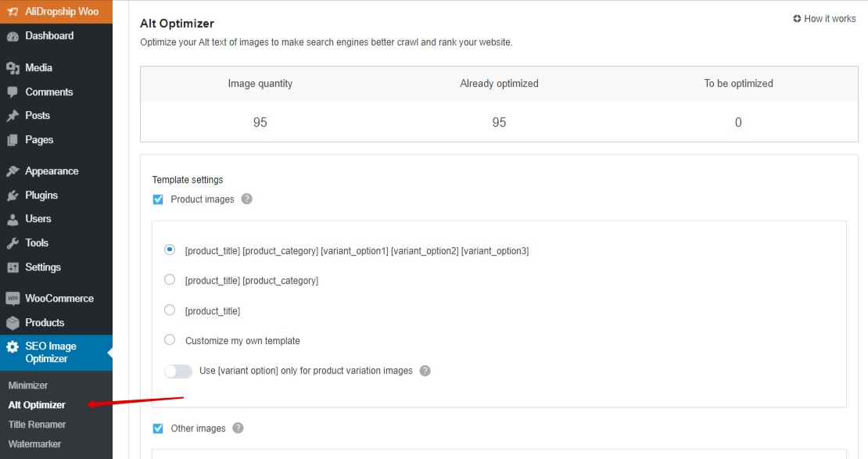The image size is (868, 459).
Task: Click the Comments bubble icon
Action: coord(13,92)
